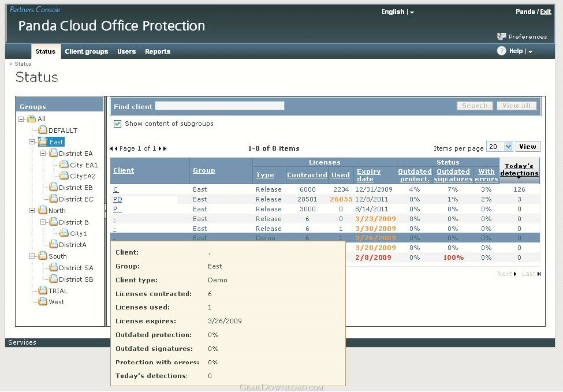Click the North group folder icon

[x=43, y=210]
